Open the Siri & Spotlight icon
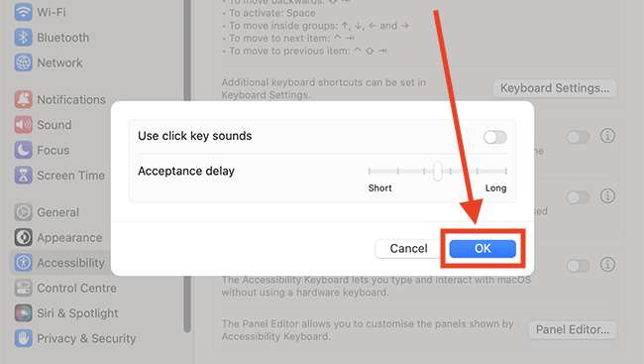 (24, 313)
